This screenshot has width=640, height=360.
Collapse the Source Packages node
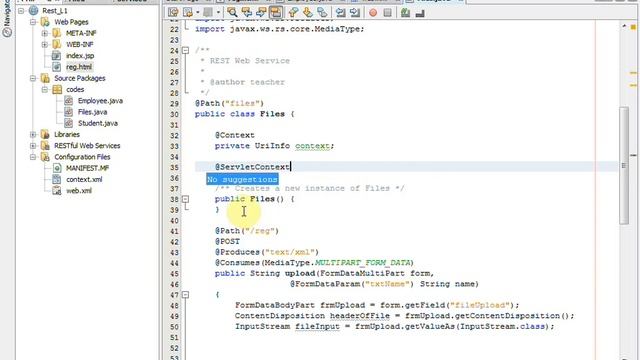33,78
